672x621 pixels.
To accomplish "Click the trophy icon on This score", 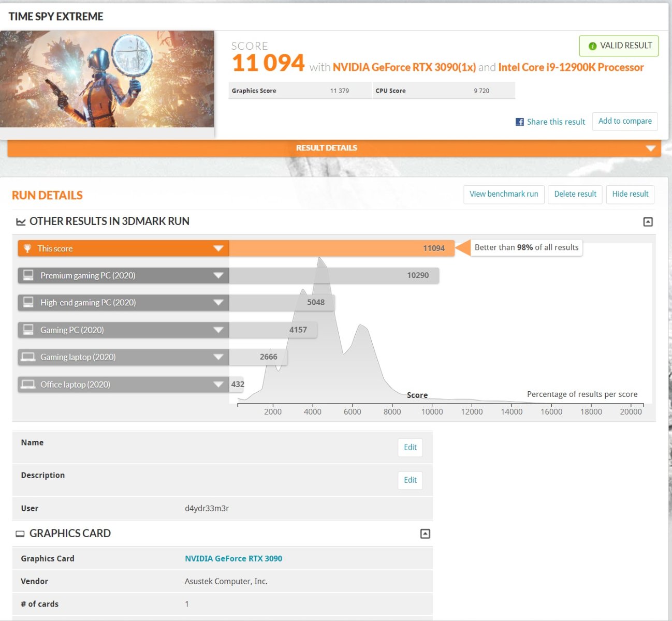I will (x=27, y=248).
